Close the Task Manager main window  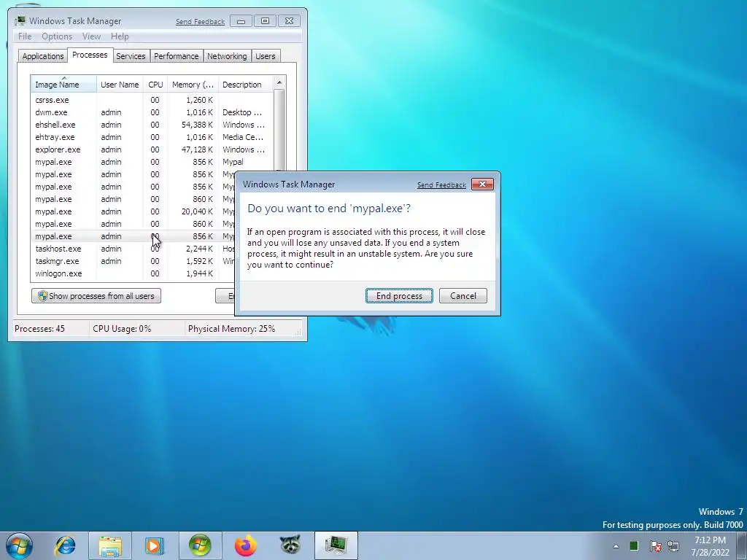(289, 21)
